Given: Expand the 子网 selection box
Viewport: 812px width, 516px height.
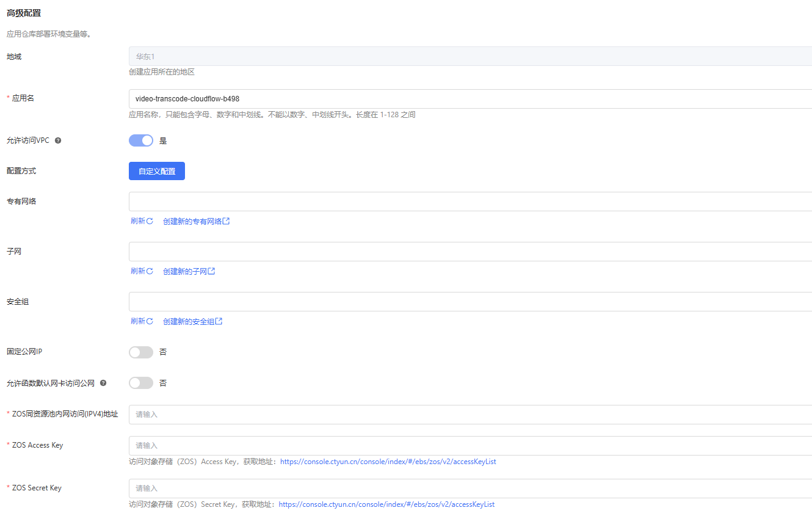Looking at the screenshot, I should [x=470, y=252].
